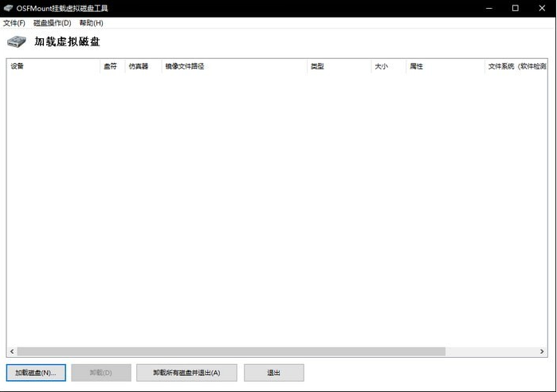Click the horizontal scrollbar left arrow
The width and height of the screenshot is (557, 392).
click(12, 351)
